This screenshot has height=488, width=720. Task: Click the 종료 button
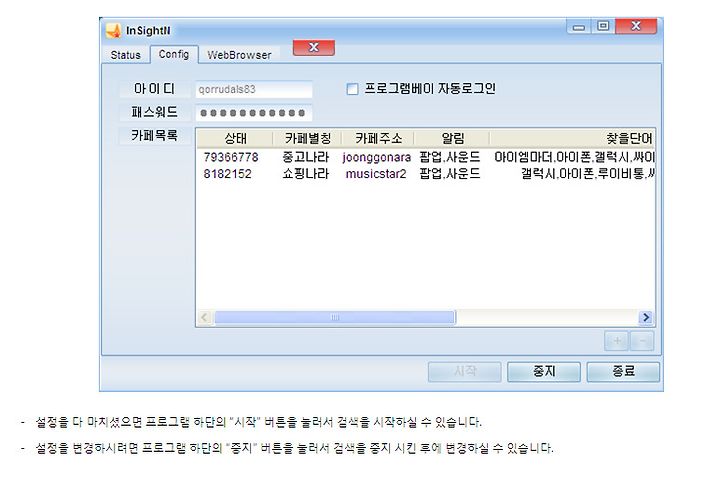[623, 371]
